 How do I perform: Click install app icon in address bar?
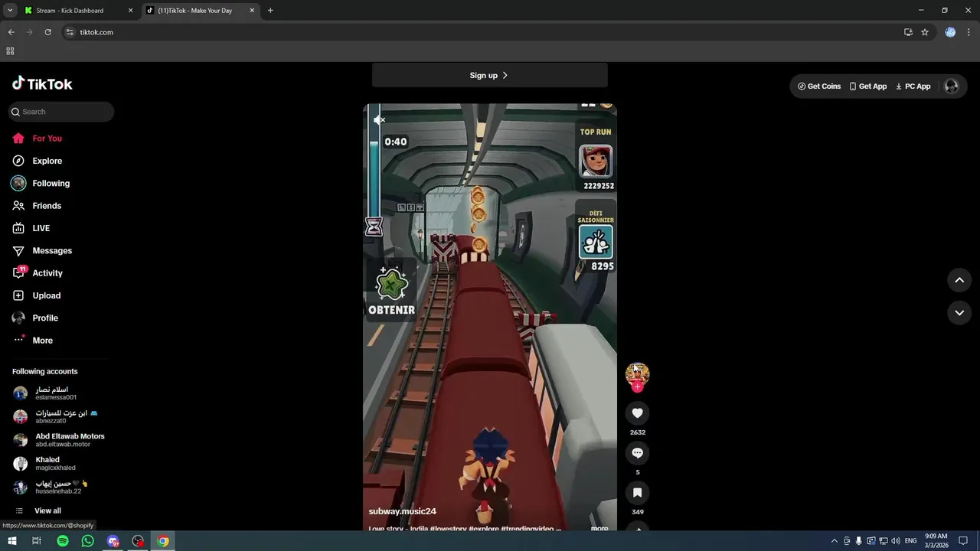click(908, 32)
